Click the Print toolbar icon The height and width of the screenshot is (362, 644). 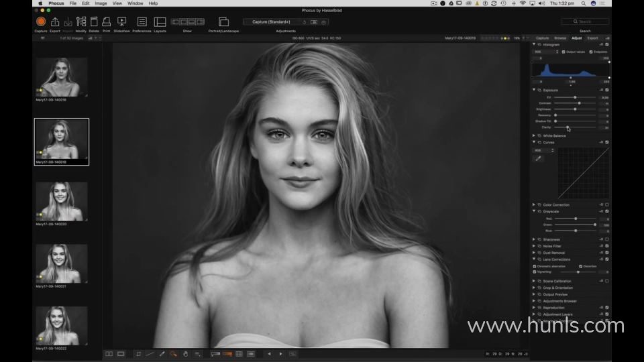click(x=107, y=21)
